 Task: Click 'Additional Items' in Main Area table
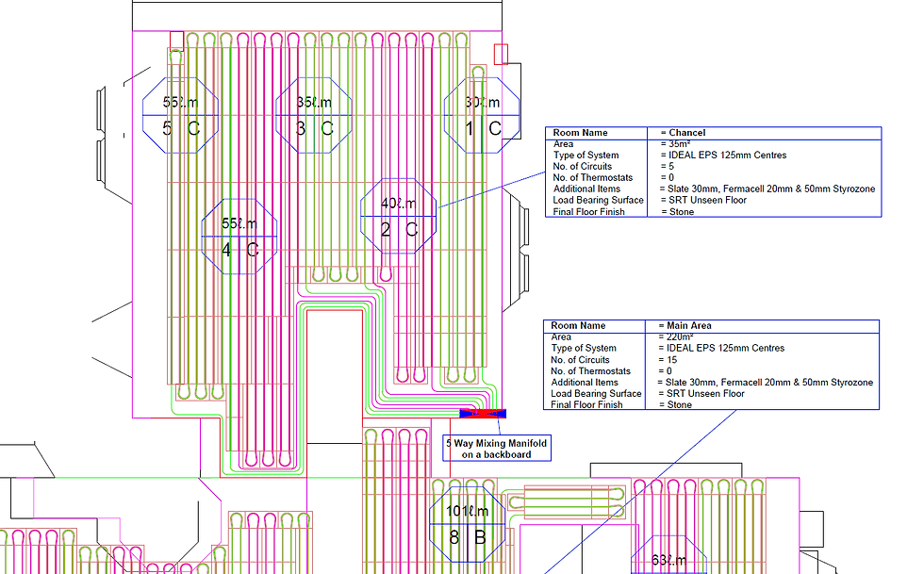pos(585,382)
